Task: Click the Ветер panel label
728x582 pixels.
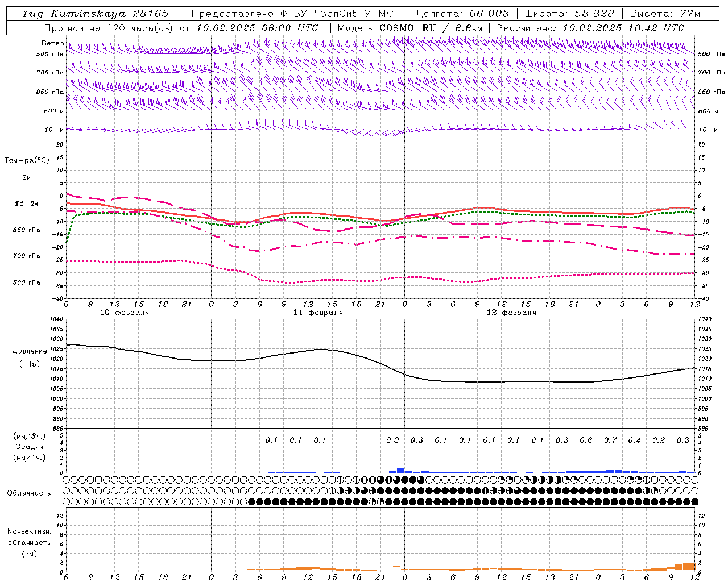Action: pos(52,43)
